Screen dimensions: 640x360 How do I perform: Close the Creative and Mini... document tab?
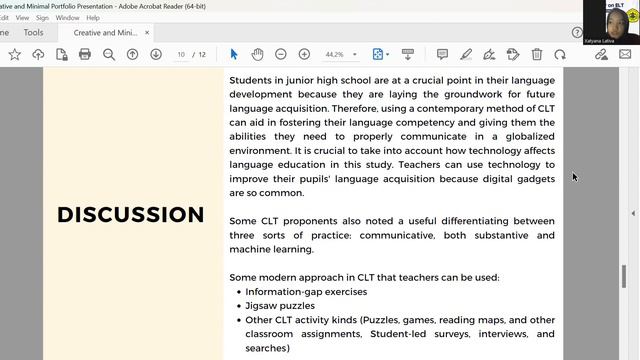(x=147, y=32)
